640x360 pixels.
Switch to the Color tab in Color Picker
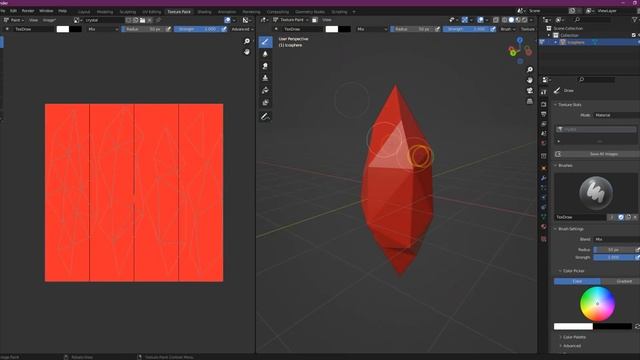tap(577, 281)
